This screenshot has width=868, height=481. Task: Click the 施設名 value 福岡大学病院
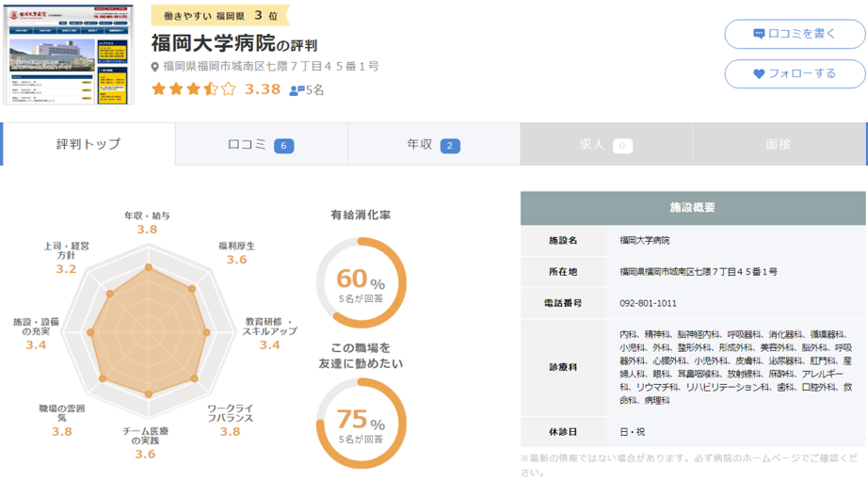click(x=644, y=240)
